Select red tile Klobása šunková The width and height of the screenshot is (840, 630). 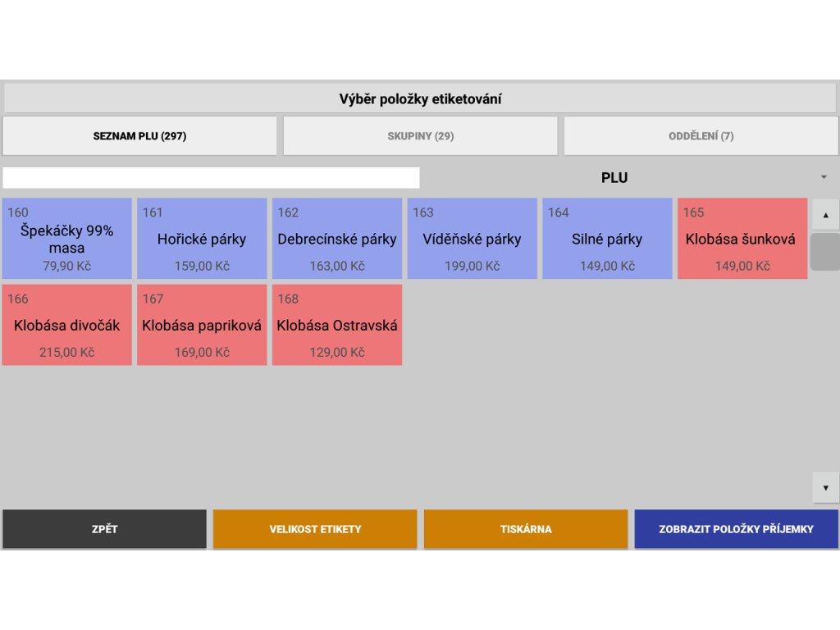pyautogui.click(x=742, y=239)
